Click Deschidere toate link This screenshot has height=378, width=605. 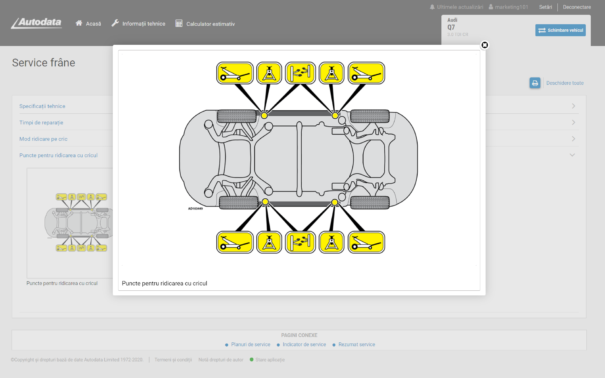click(x=564, y=83)
